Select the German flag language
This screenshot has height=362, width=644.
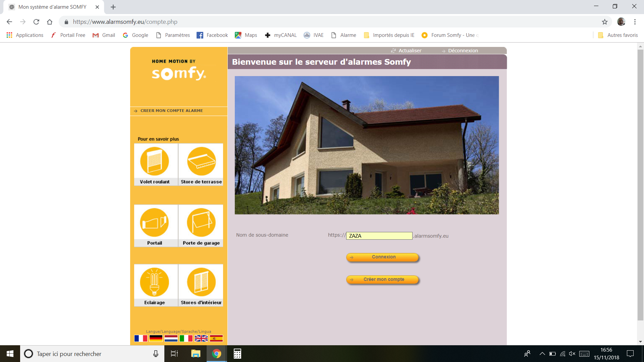point(156,339)
